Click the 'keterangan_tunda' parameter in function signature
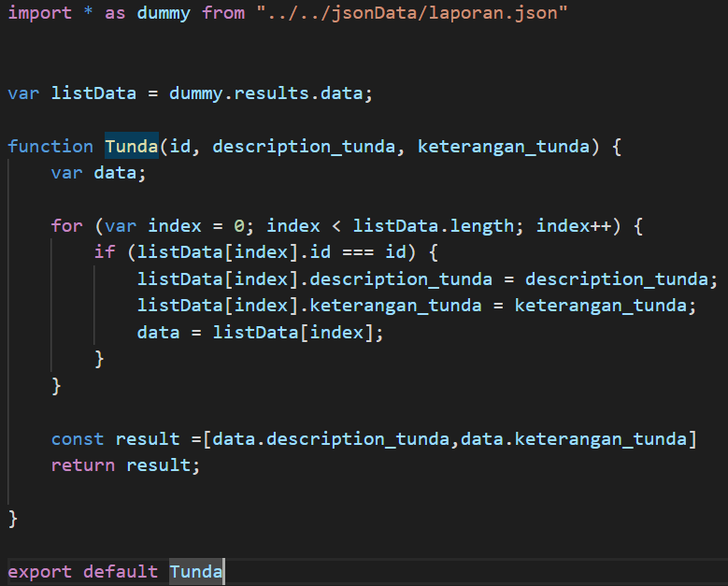 (504, 147)
